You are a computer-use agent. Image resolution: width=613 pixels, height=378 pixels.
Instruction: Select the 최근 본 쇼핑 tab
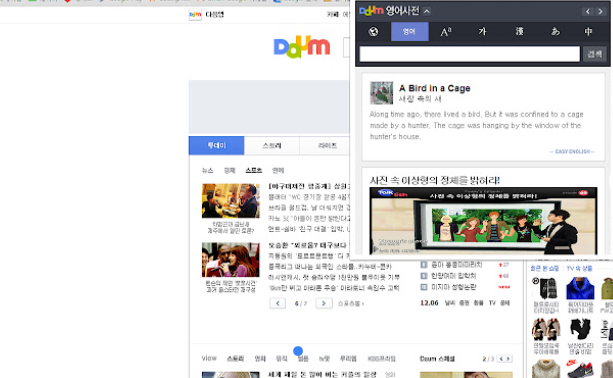tap(545, 268)
